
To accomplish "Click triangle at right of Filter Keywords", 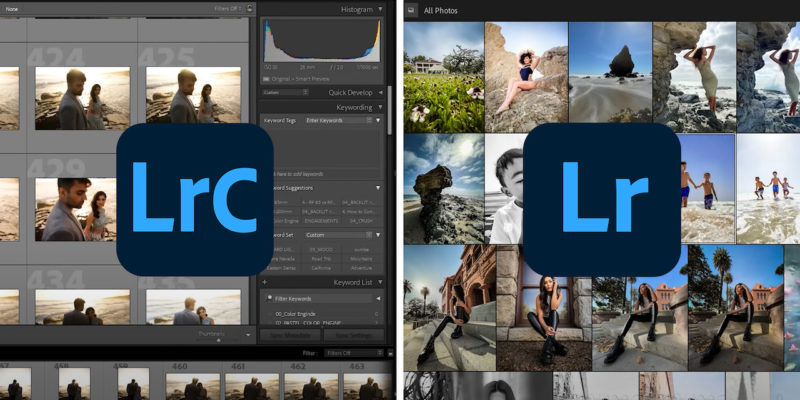I will (x=378, y=298).
